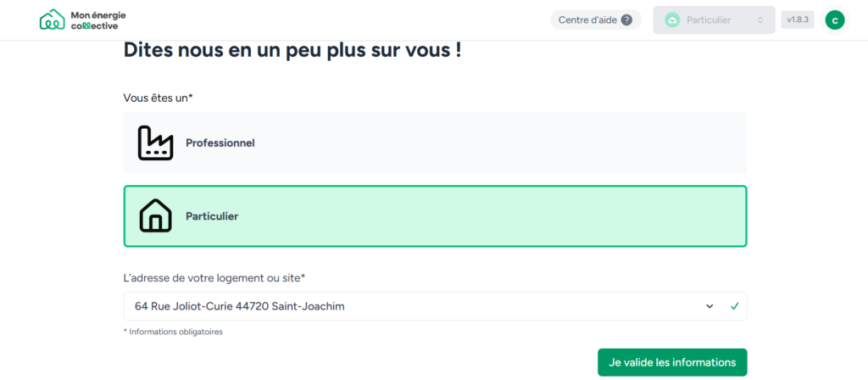Click the v1.8.3 version badge
Screen dimensions: 868x380
[x=798, y=20]
